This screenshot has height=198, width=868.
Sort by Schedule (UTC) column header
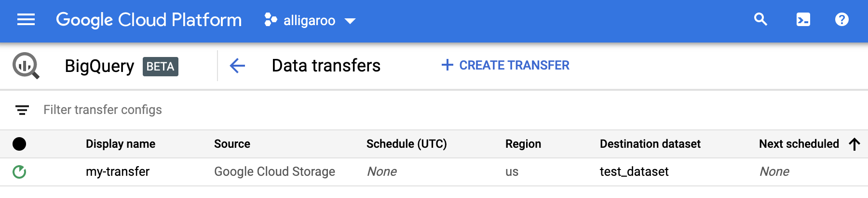(407, 144)
